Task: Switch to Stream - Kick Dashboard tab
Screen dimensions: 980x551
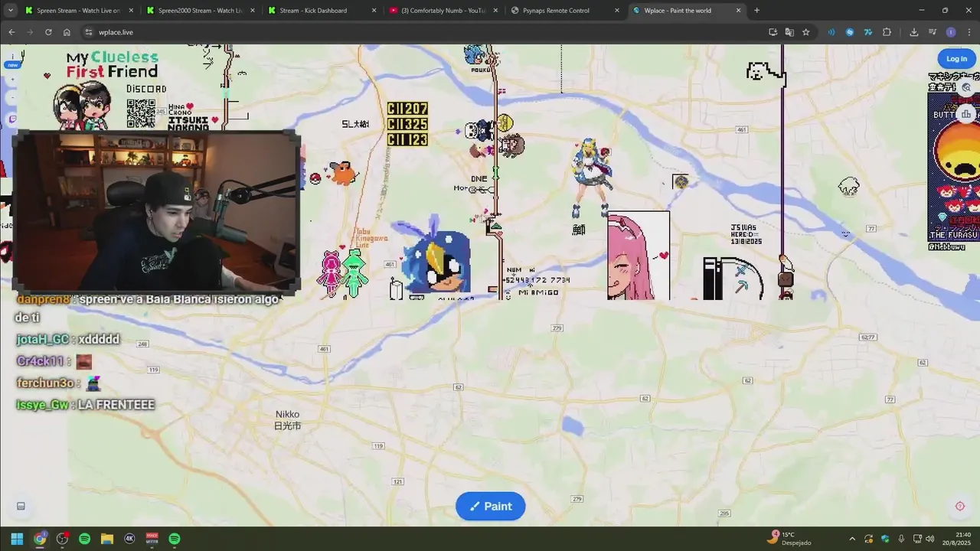Action: pos(321,11)
